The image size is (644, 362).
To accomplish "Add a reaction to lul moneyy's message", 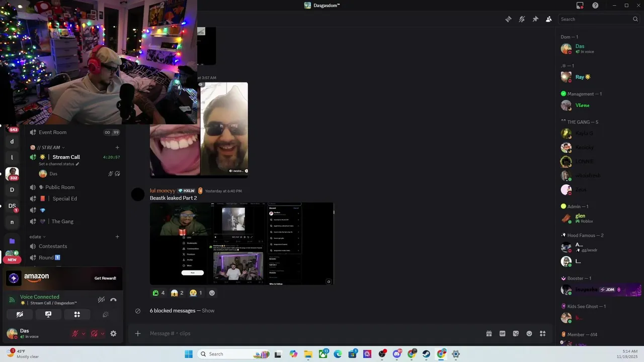I will (x=212, y=293).
